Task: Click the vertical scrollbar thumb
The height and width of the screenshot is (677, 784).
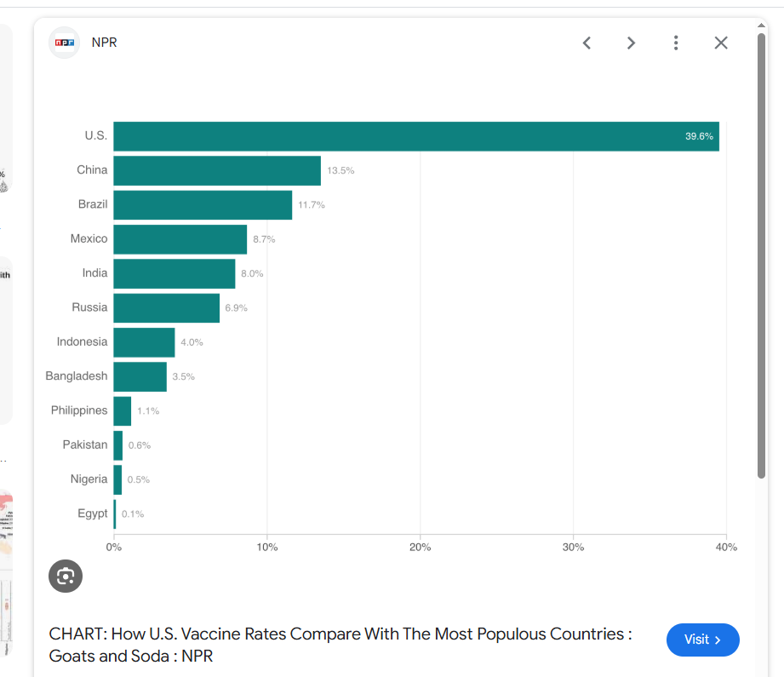Action: (x=762, y=255)
